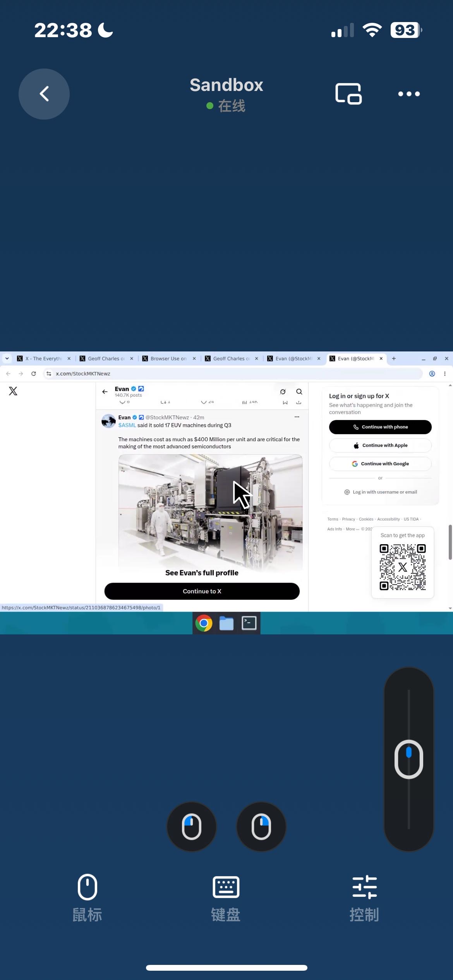The height and width of the screenshot is (980, 453).
Task: Click Chrome's forward navigation arrow
Action: 21,373
